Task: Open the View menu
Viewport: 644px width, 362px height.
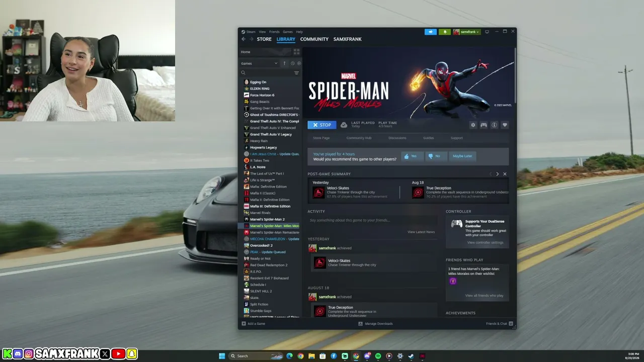Action: tap(262, 32)
